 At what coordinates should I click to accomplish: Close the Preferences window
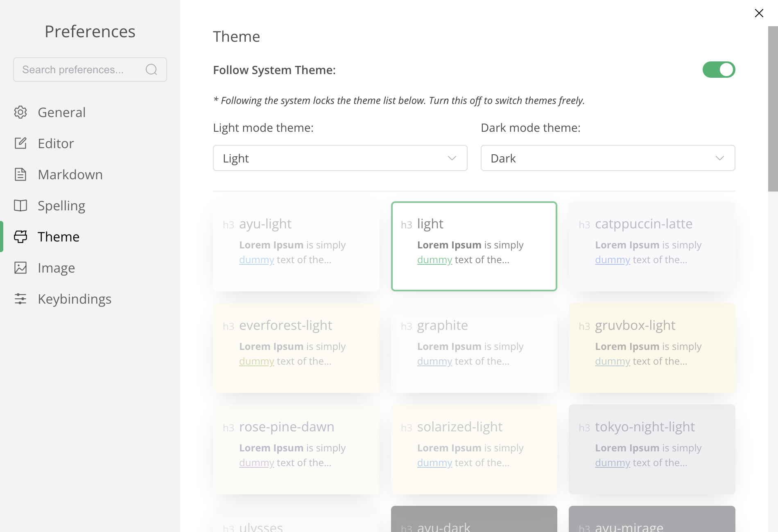759,13
